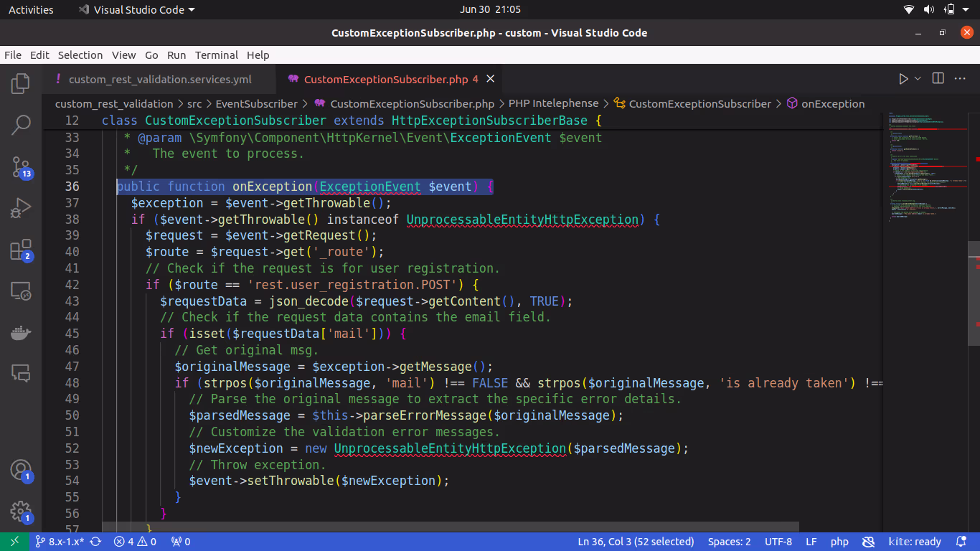Click line number 42 in the gutter
This screenshot has height=551, width=980.
[x=72, y=284]
